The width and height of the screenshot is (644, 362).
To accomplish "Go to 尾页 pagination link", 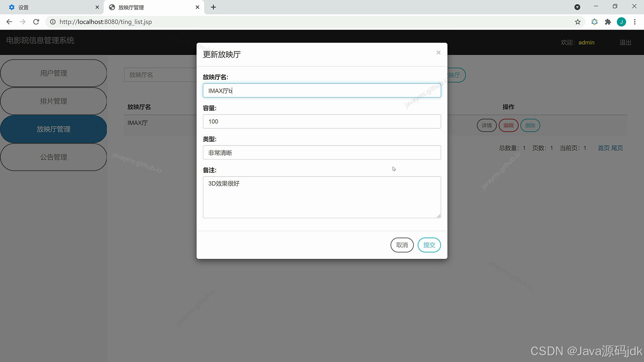I will (617, 148).
